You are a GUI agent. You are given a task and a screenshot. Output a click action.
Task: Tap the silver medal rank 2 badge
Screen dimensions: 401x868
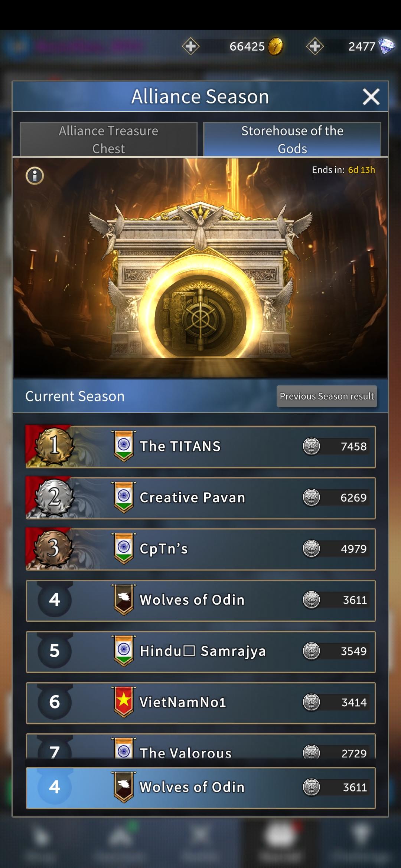click(x=54, y=497)
